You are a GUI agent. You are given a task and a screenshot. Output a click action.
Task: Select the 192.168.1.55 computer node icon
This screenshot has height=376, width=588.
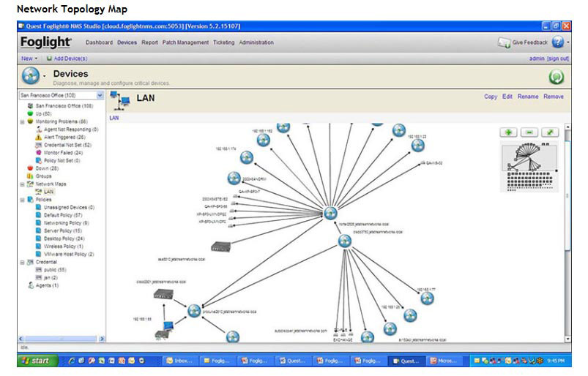pos(168,326)
